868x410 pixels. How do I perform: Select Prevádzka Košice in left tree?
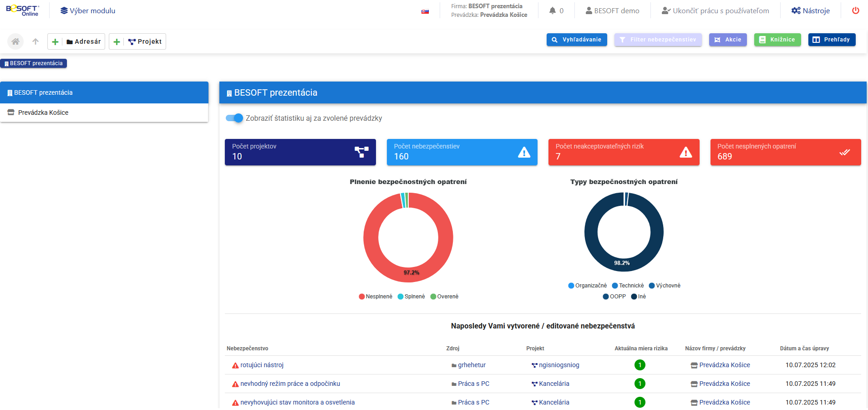tap(104, 113)
